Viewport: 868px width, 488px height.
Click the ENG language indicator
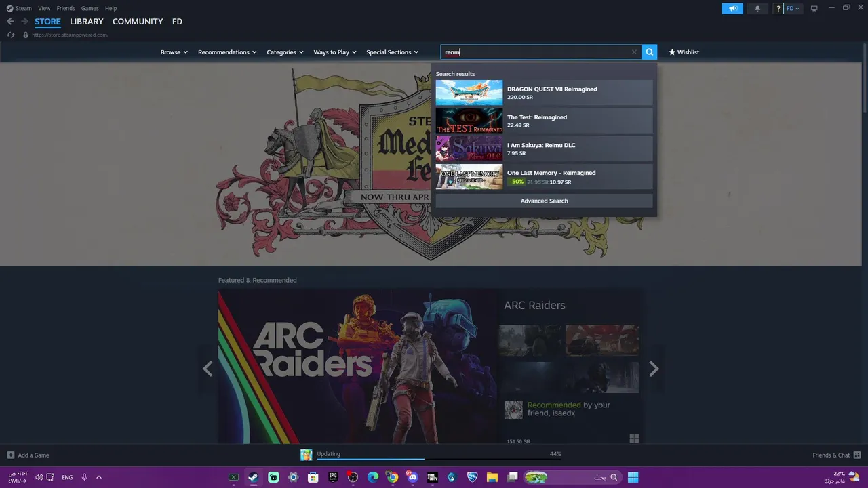click(x=67, y=477)
